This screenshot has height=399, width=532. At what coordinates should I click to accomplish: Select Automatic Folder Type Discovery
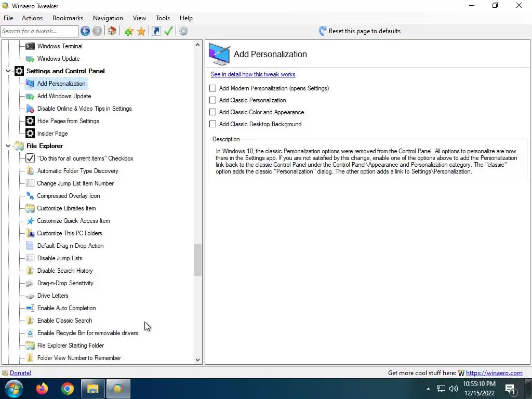coord(78,171)
